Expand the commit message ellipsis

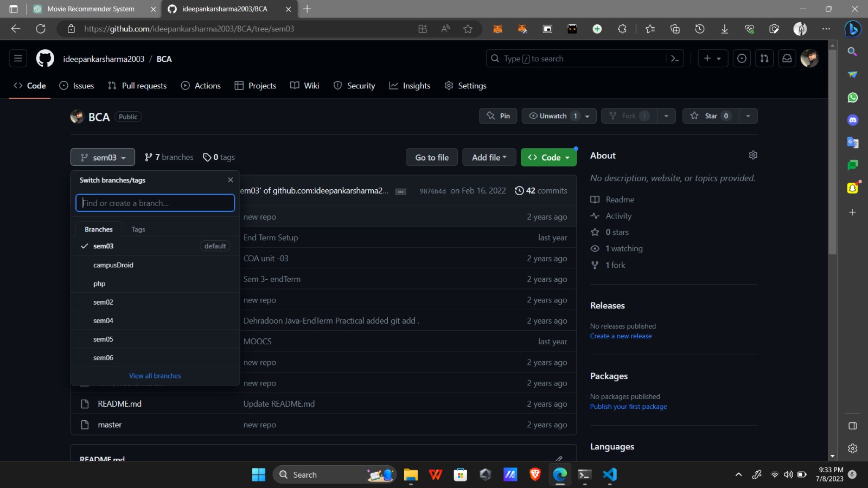pyautogui.click(x=401, y=191)
